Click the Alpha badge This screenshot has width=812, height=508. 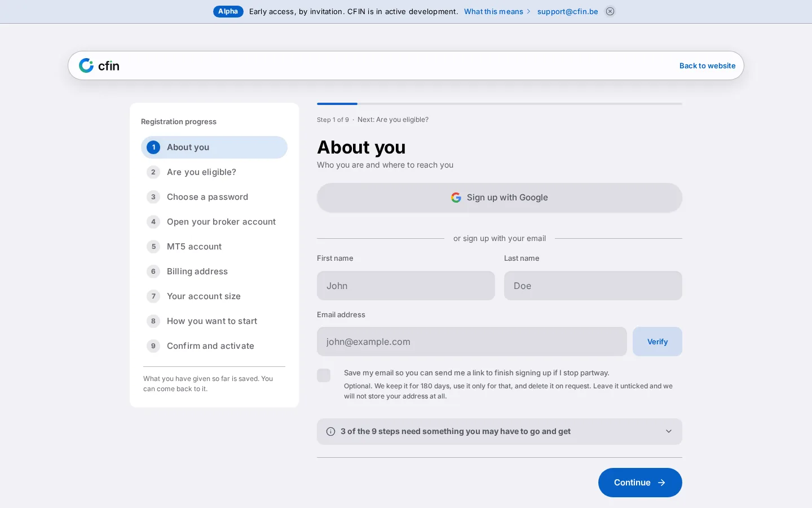tap(228, 11)
